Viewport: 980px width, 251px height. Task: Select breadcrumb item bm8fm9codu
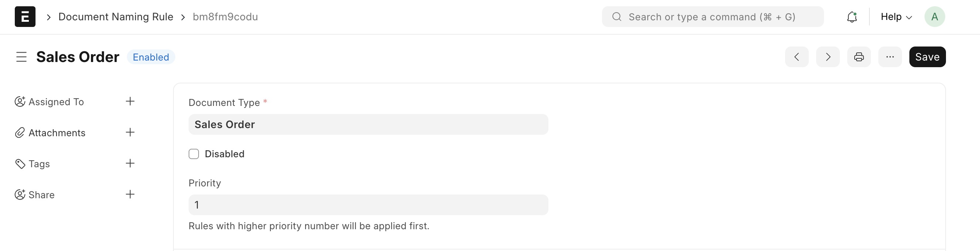point(225,16)
